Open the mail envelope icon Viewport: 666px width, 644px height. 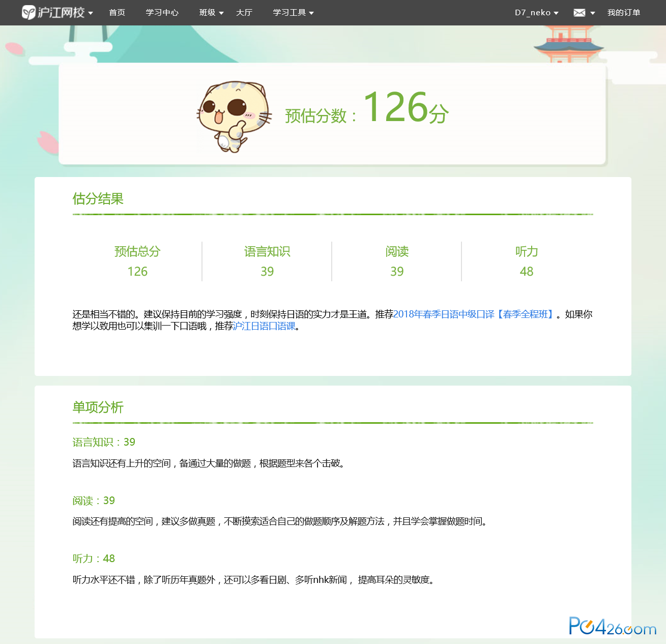click(x=579, y=13)
